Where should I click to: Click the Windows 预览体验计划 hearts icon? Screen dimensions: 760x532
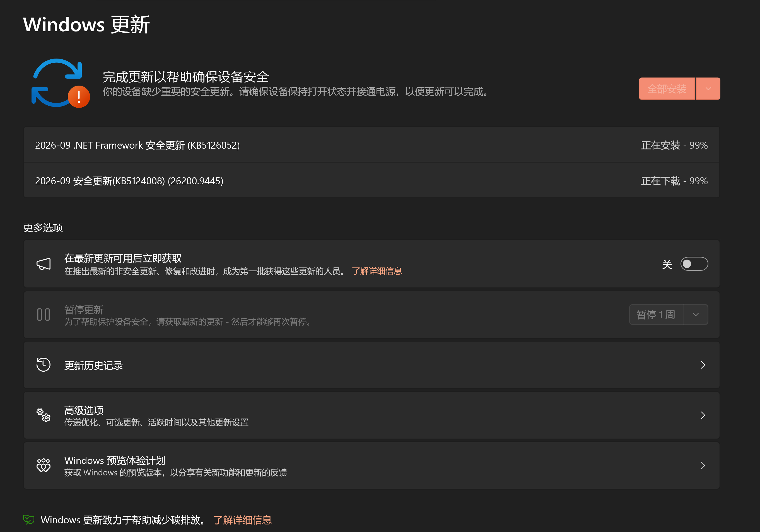point(43,465)
